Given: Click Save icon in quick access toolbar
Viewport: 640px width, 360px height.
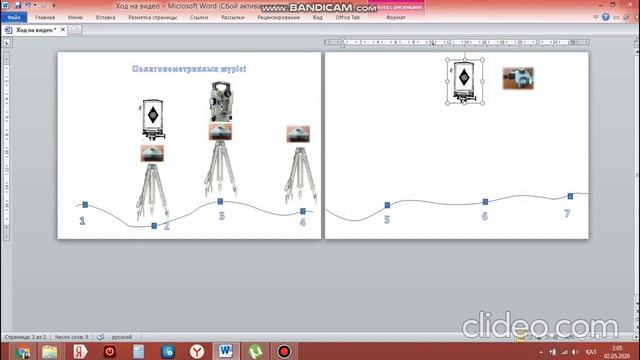Looking at the screenshot, I should point(18,5).
